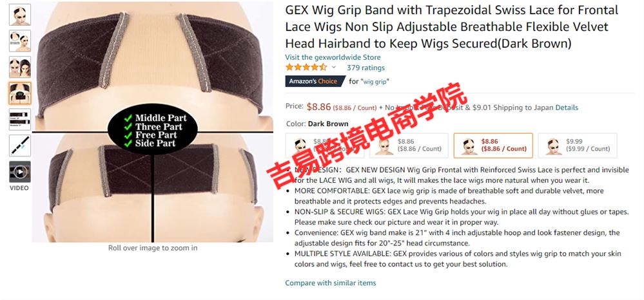Select the first product thumbnail in sidebar
This screenshot has width=644, height=300.
pyautogui.click(x=20, y=14)
